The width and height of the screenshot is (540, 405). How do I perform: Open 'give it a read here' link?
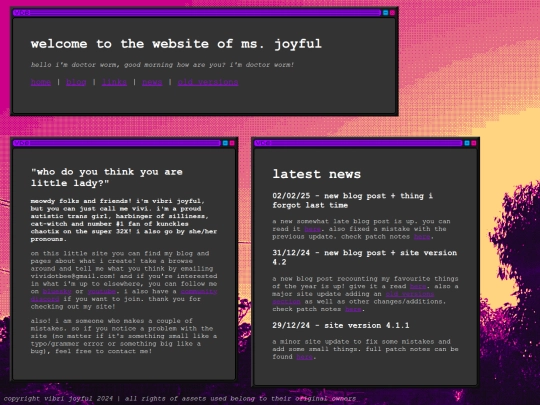tap(418, 287)
